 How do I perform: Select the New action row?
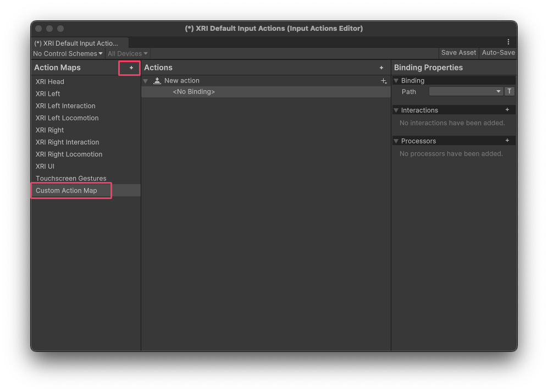point(266,81)
